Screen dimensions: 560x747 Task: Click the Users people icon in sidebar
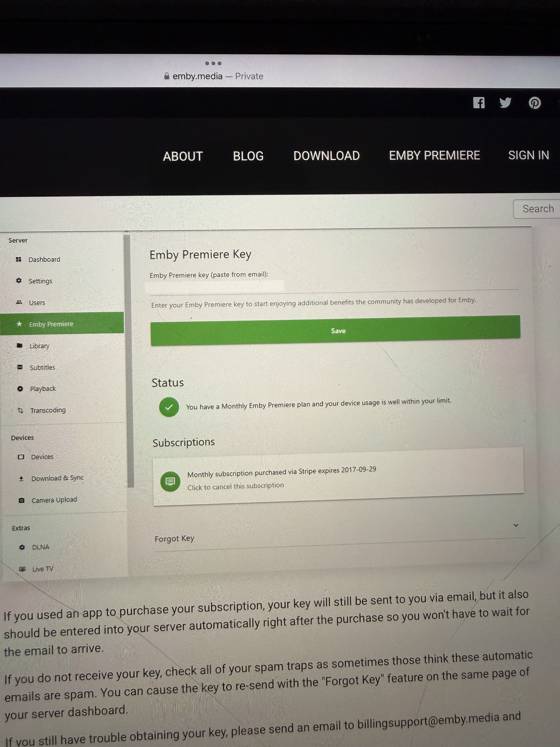coord(19,302)
